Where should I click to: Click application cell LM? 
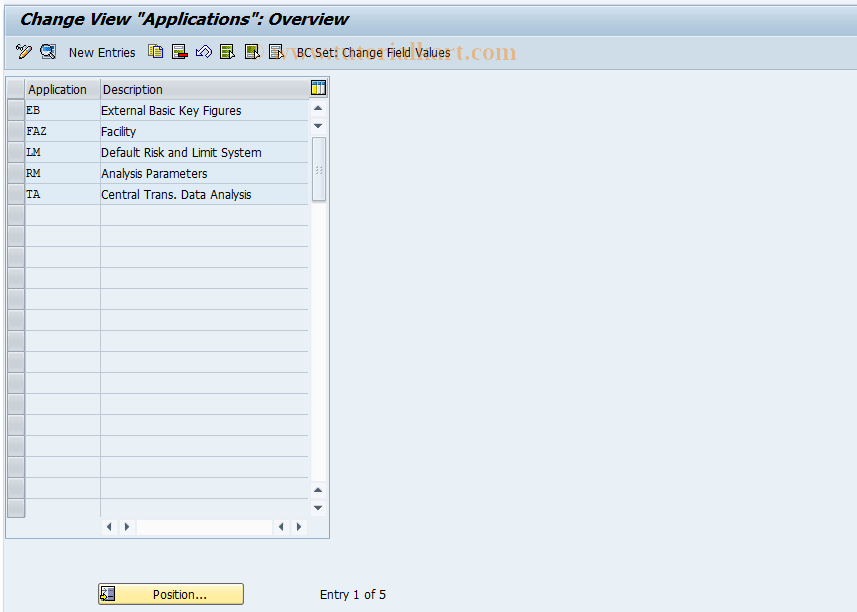(x=62, y=152)
